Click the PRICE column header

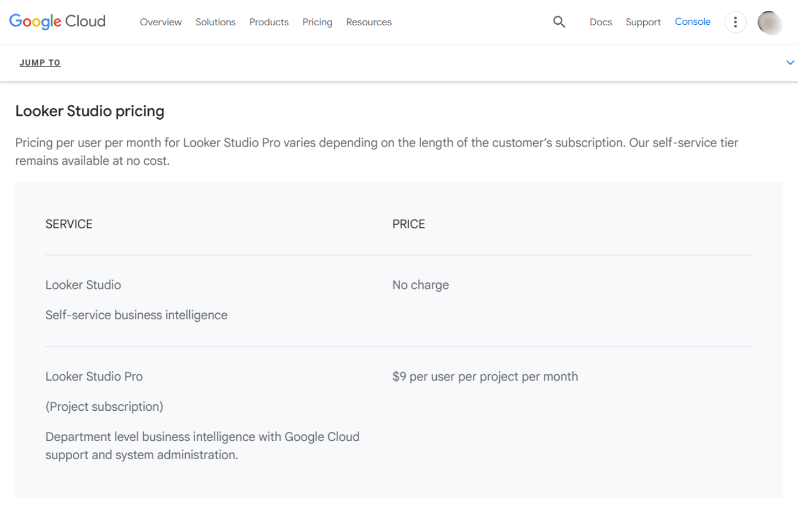pyautogui.click(x=409, y=224)
